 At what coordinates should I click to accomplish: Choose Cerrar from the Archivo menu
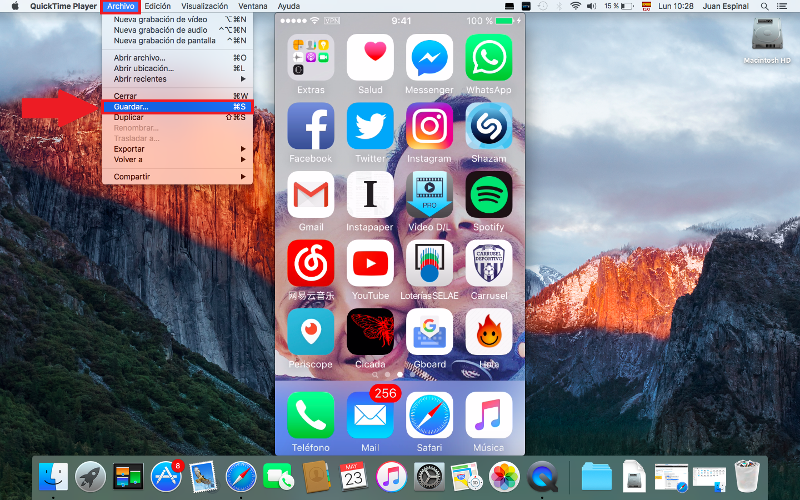tap(177, 96)
